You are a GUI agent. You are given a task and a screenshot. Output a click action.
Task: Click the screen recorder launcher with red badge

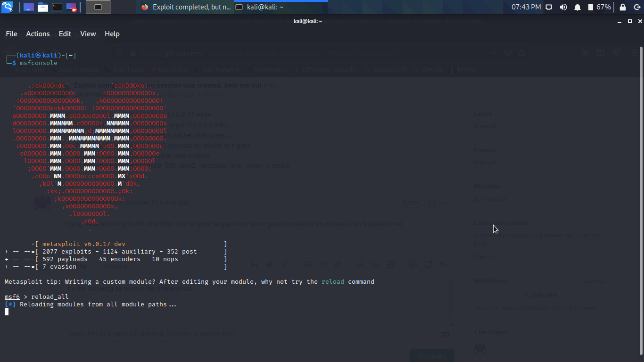[x=71, y=7]
